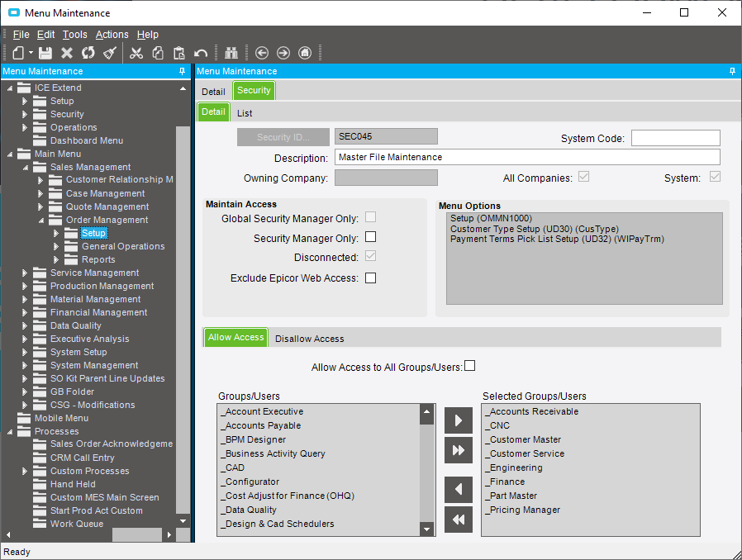Click the Delete X toolbar icon
The image size is (742, 560).
coord(67,53)
